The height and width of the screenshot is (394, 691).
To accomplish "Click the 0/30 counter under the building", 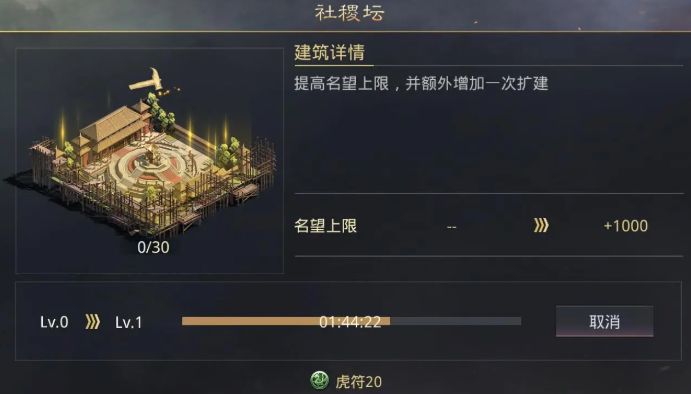I will pos(153,247).
